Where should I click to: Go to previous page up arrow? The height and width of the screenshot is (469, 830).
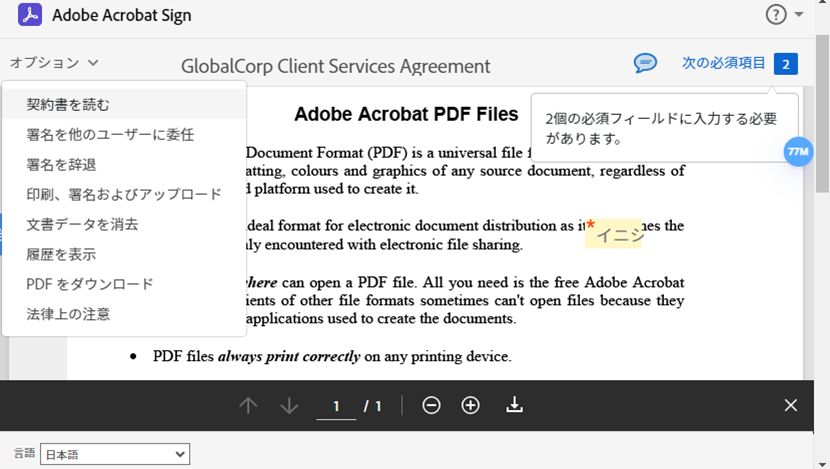[x=248, y=405]
